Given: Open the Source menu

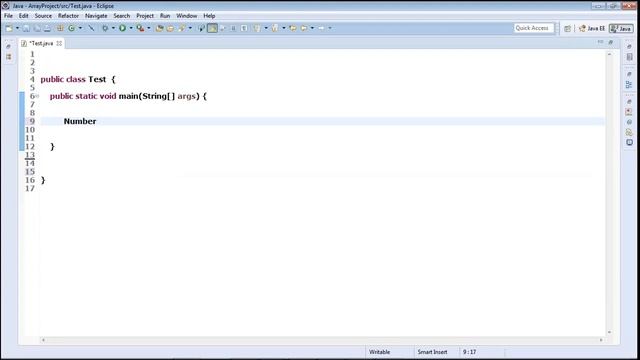Looking at the screenshot, I should coord(43,16).
